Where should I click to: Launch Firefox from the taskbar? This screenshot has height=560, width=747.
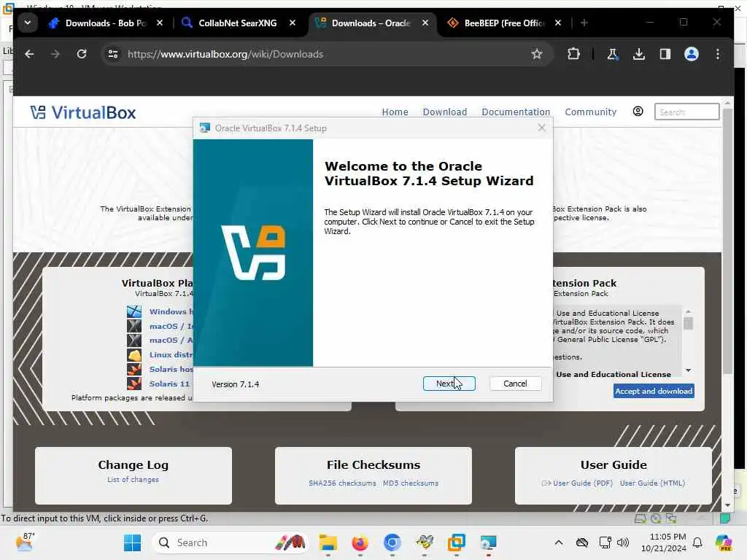(360, 542)
